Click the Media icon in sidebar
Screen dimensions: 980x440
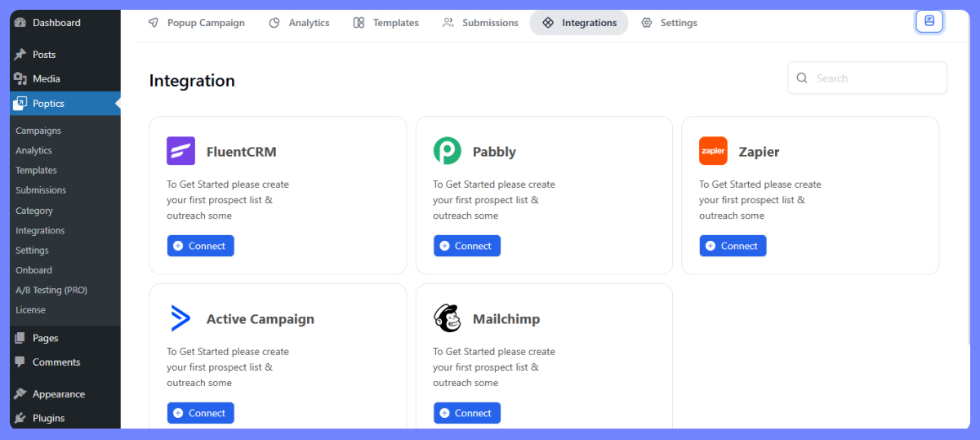[x=20, y=79]
